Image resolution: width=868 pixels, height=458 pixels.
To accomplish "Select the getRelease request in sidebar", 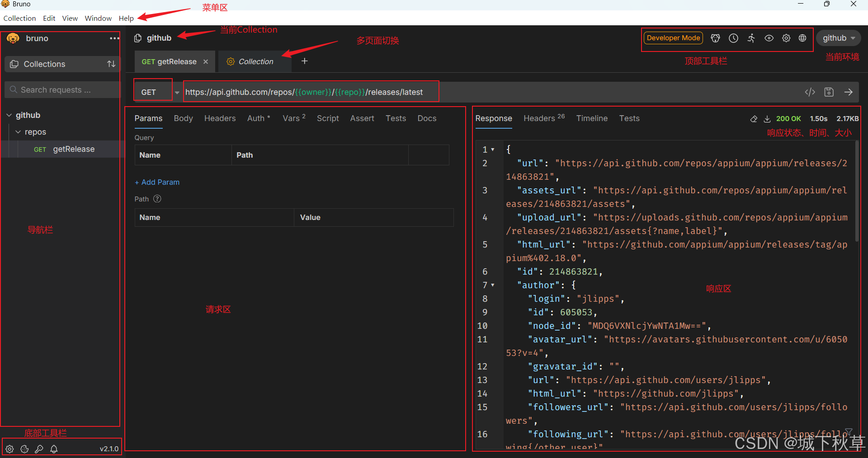I will [62, 149].
